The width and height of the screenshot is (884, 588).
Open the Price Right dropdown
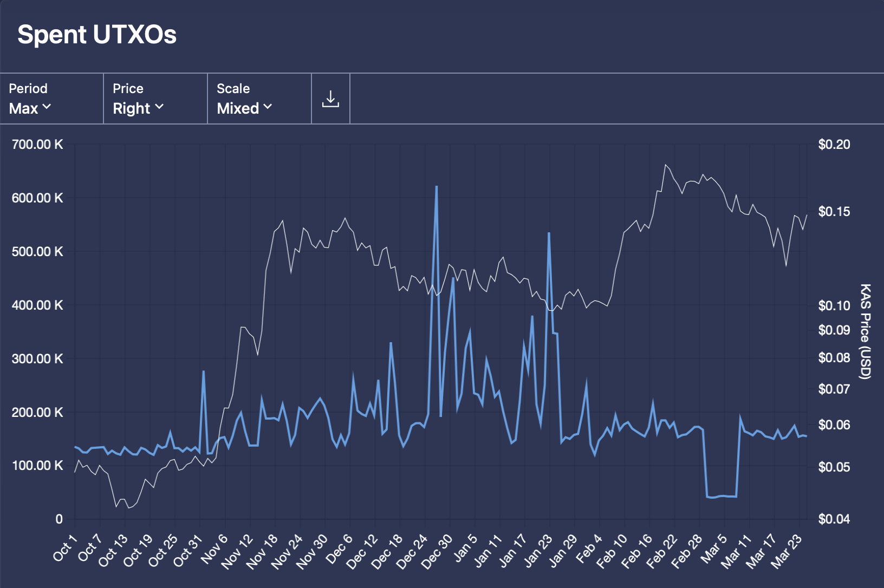point(155,99)
